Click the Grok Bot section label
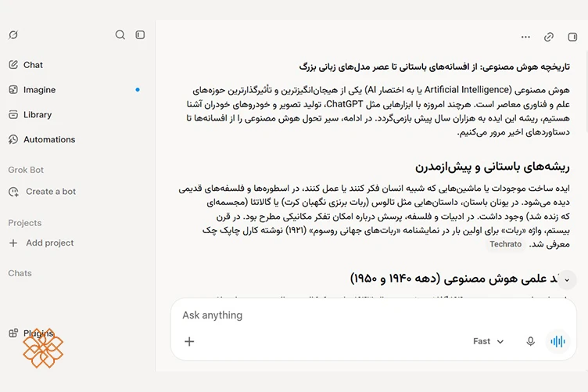 (26, 170)
